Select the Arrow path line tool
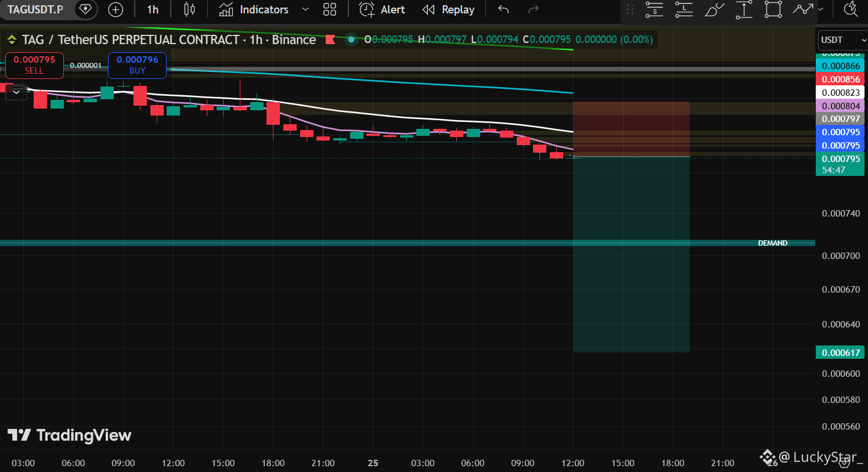The height and width of the screenshot is (472, 868). [x=803, y=9]
